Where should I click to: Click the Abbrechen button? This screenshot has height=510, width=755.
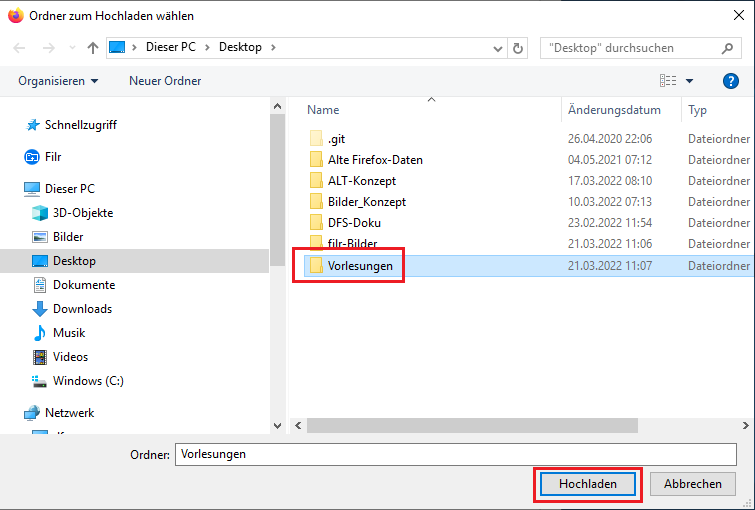(692, 484)
